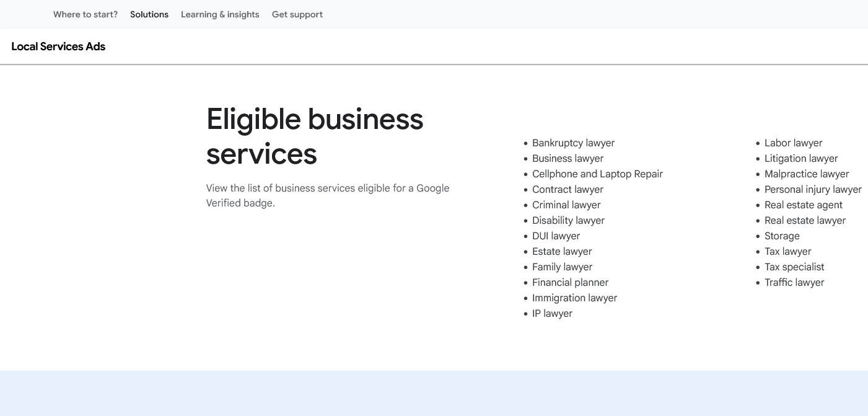Select the Personal injury lawyer item
The width and height of the screenshot is (868, 416).
(x=813, y=189)
